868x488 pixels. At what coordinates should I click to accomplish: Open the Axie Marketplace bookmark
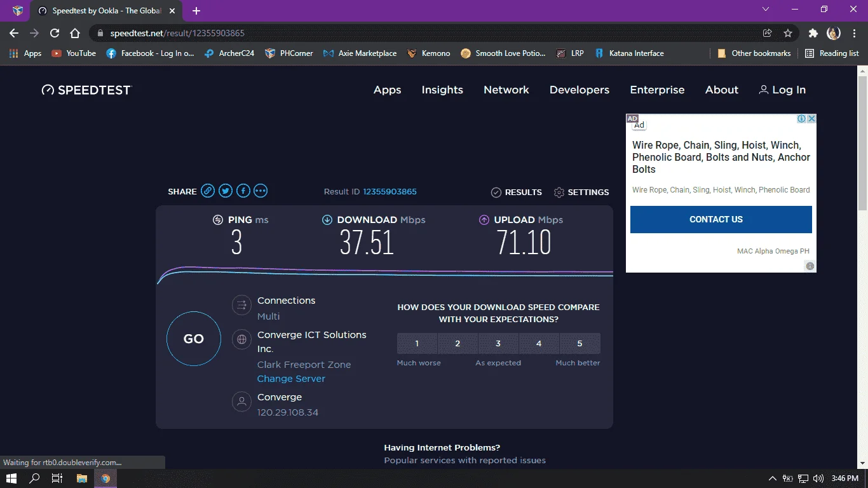360,53
